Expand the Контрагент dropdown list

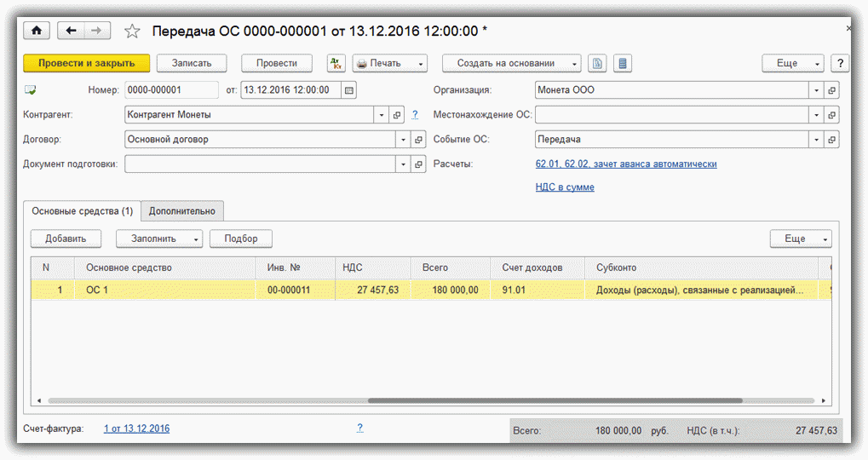coord(382,115)
